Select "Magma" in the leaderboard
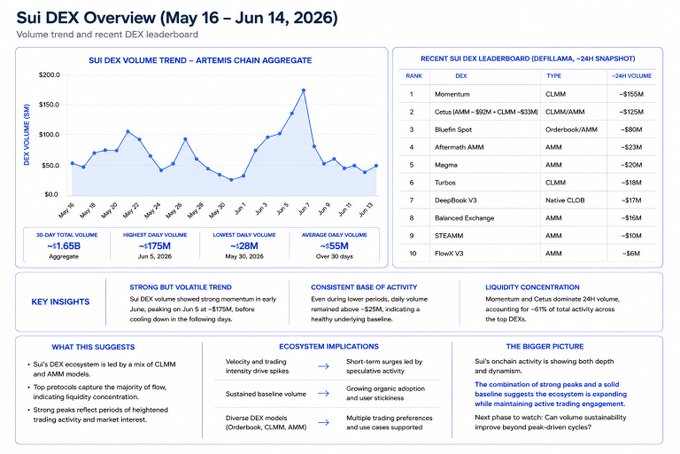Image resolution: width=680 pixels, height=454 pixels. (x=446, y=165)
